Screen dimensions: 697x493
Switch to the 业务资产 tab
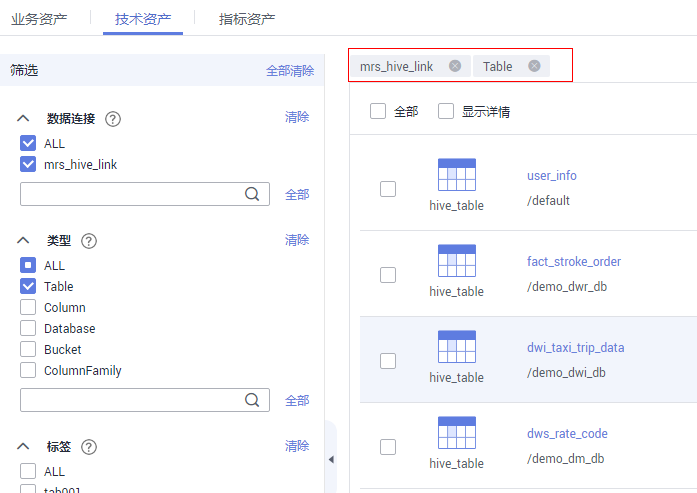43,19
